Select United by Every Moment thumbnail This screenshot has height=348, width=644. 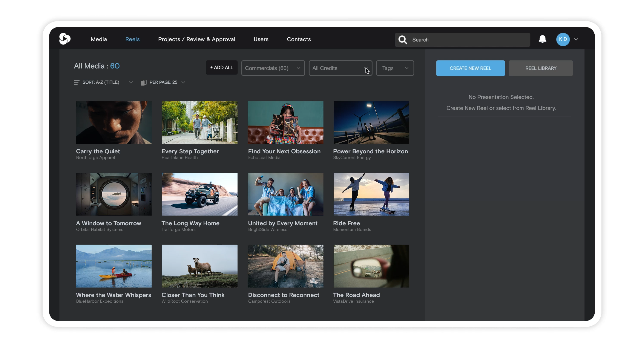(x=285, y=194)
